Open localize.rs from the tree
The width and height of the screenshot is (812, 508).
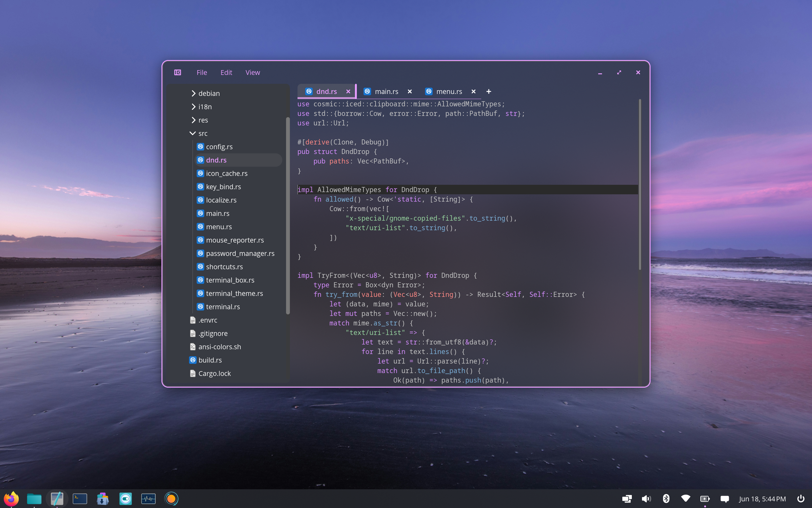coord(238,200)
